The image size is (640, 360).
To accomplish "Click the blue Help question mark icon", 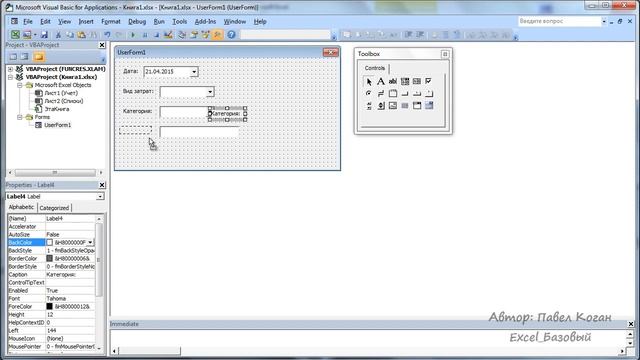I will (231, 35).
